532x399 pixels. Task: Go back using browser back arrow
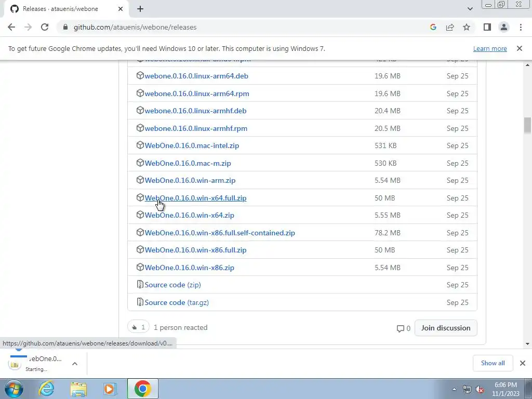coord(11,27)
